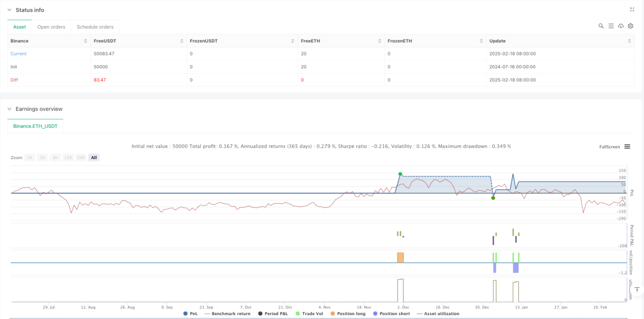Select the 24h zoom range button
The width and height of the screenshot is (644, 319).
click(81, 158)
